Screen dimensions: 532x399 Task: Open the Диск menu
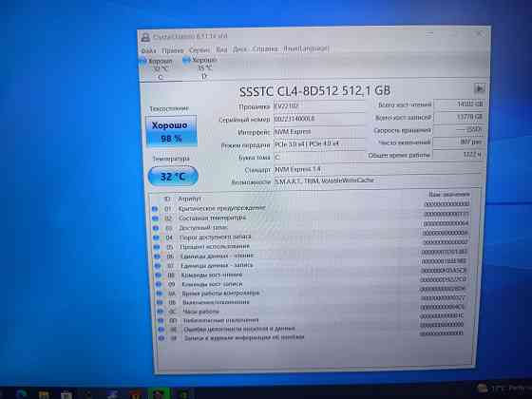239,49
